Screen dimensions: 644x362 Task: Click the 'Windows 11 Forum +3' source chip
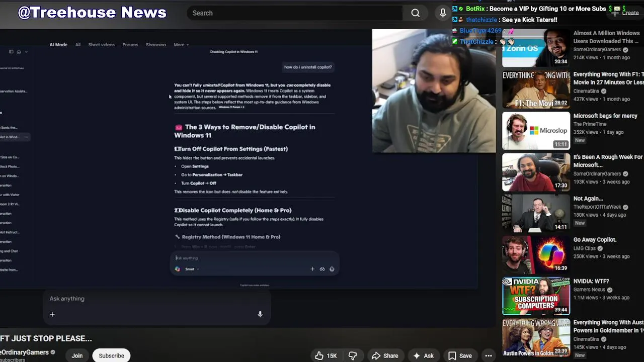231,107
